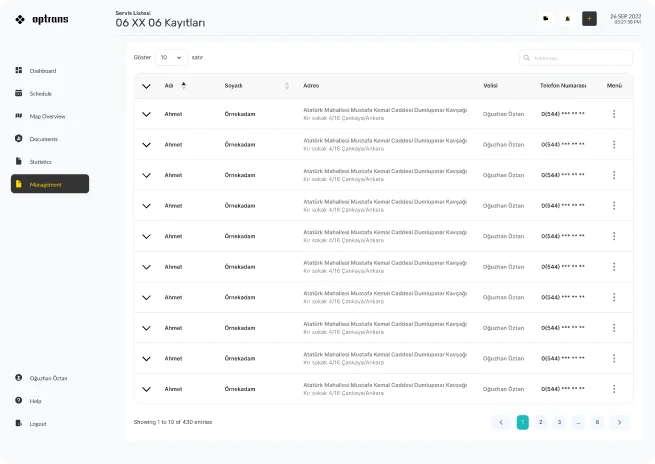Click the Logout icon in sidebar
The width and height of the screenshot is (655, 464).
tap(19, 423)
